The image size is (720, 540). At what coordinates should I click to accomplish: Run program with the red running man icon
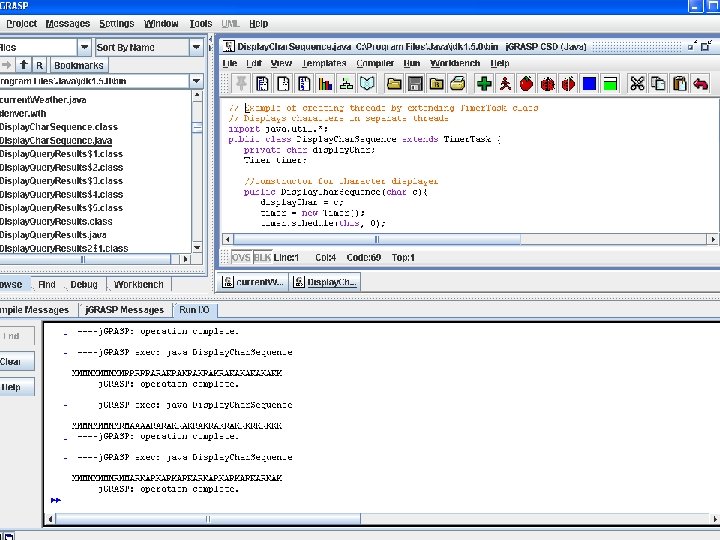pyautogui.click(x=506, y=84)
